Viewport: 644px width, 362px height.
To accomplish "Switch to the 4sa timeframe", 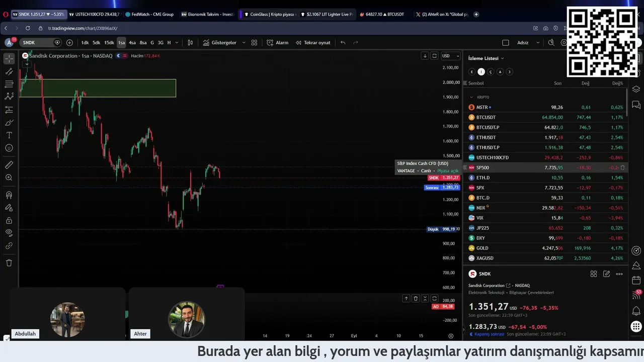I will (x=132, y=43).
